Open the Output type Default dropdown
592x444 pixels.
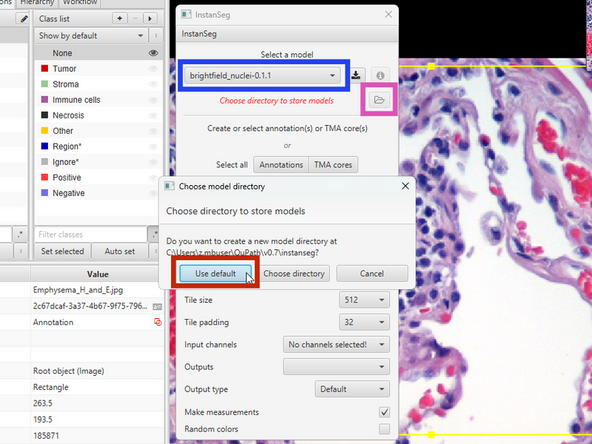tap(352, 389)
